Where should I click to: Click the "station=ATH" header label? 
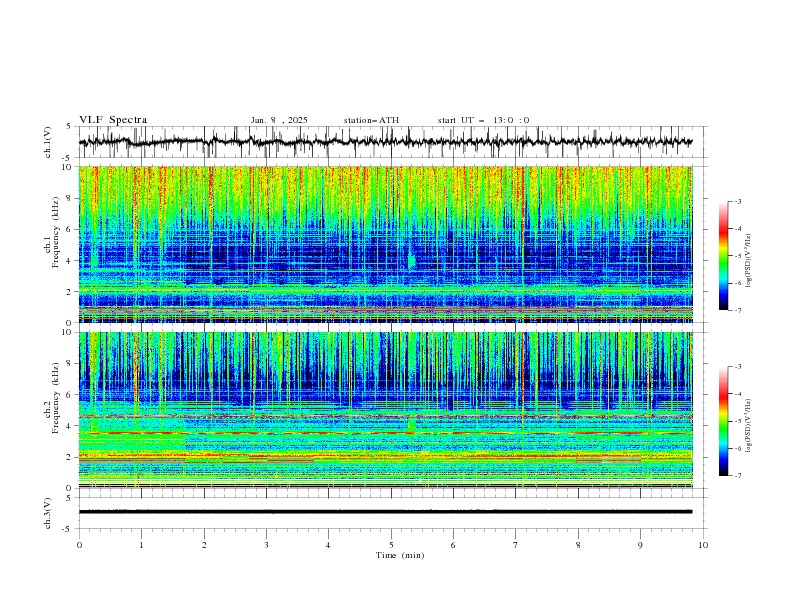(371, 120)
